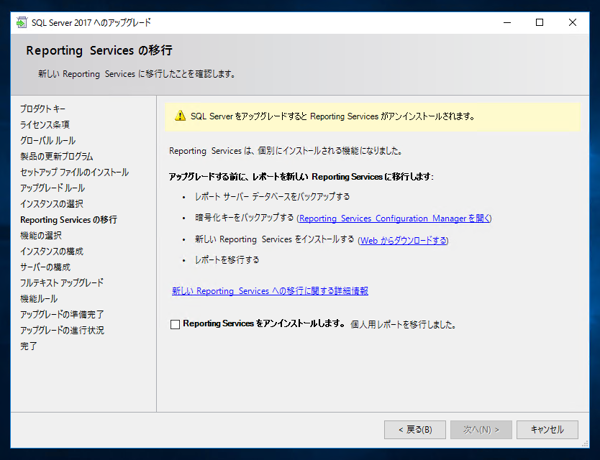600x460 pixels.
Task: Select the インスタンスの選択 step
Action: (52, 204)
